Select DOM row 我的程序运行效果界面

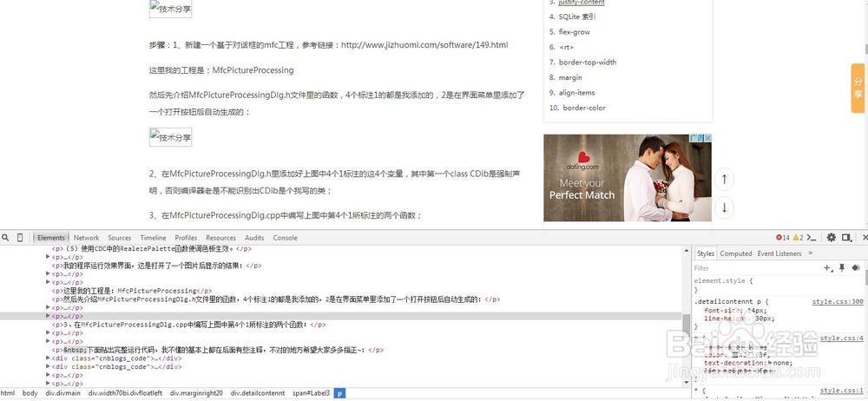pos(156,266)
